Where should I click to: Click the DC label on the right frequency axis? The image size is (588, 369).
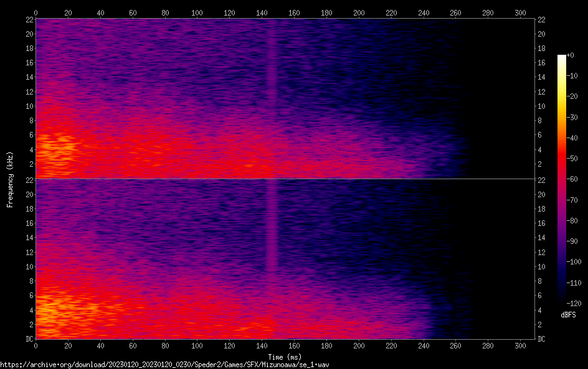click(541, 339)
